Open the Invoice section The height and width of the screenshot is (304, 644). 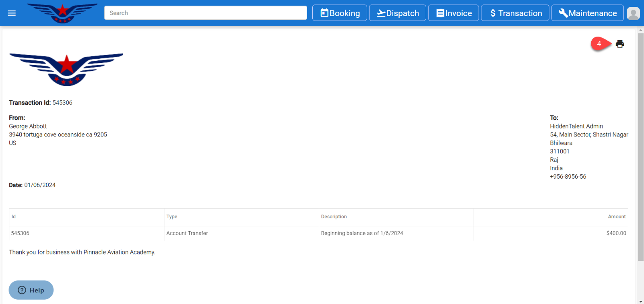[x=454, y=13]
